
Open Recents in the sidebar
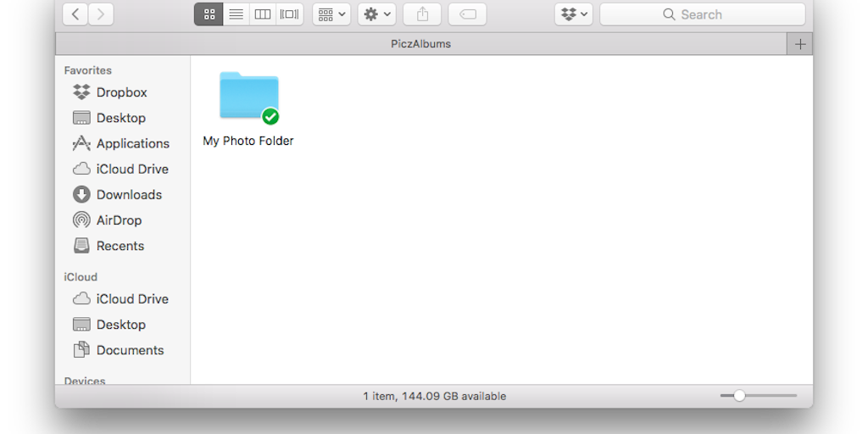pos(120,246)
